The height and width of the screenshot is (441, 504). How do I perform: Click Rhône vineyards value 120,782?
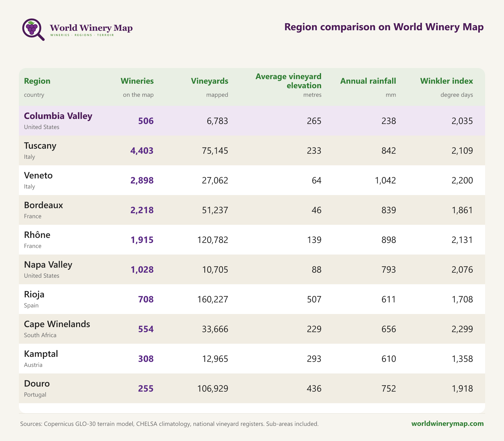(x=213, y=240)
